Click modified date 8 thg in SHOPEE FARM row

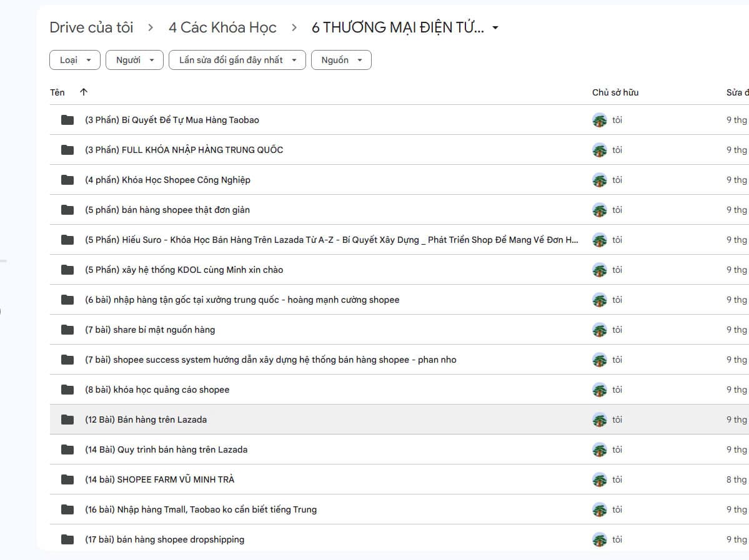click(737, 479)
